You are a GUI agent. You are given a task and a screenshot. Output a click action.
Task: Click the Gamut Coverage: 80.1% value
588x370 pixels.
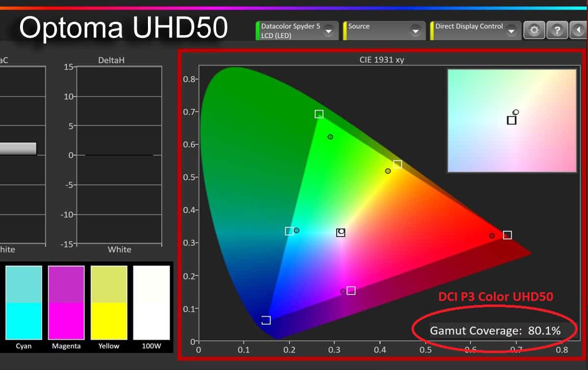495,331
